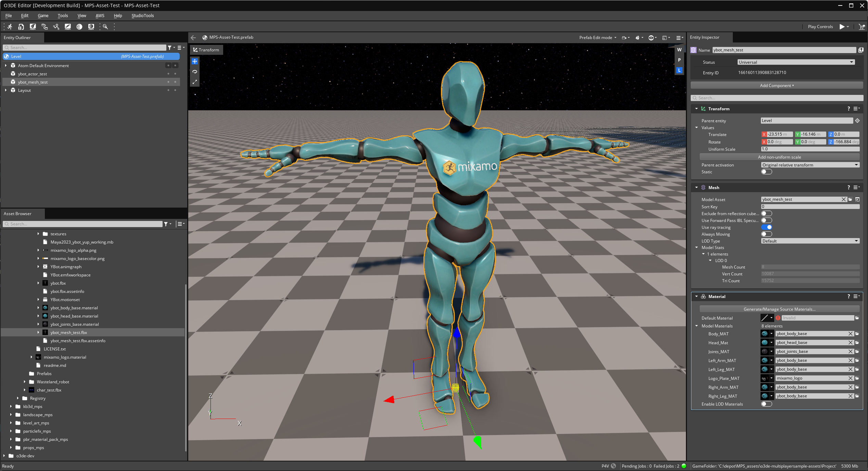This screenshot has height=471, width=868.
Task: Click Add non-uniform scale button
Action: click(779, 157)
